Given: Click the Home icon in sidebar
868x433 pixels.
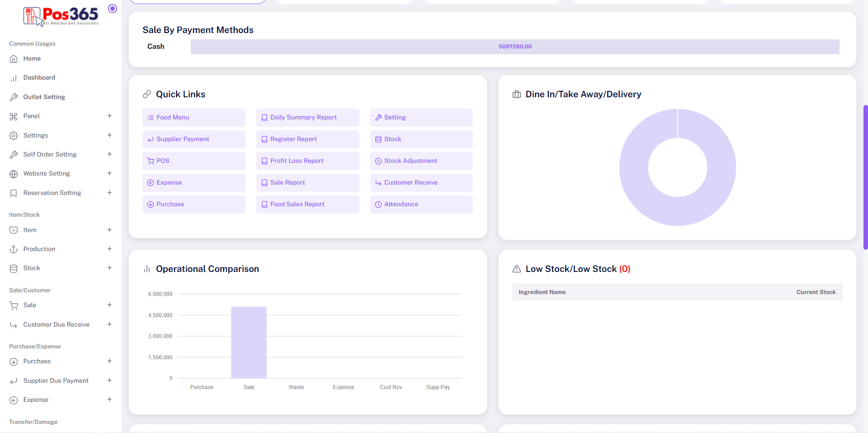Looking at the screenshot, I should 14,59.
